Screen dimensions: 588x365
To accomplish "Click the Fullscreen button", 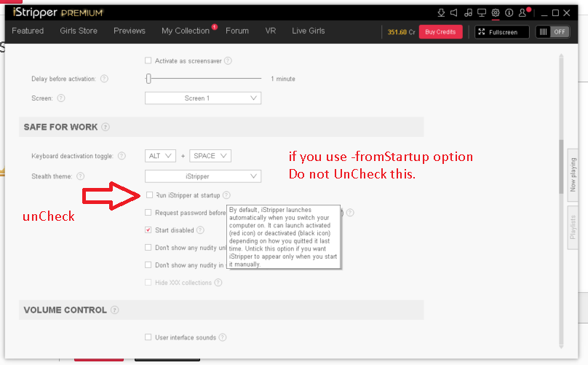I will [x=501, y=32].
